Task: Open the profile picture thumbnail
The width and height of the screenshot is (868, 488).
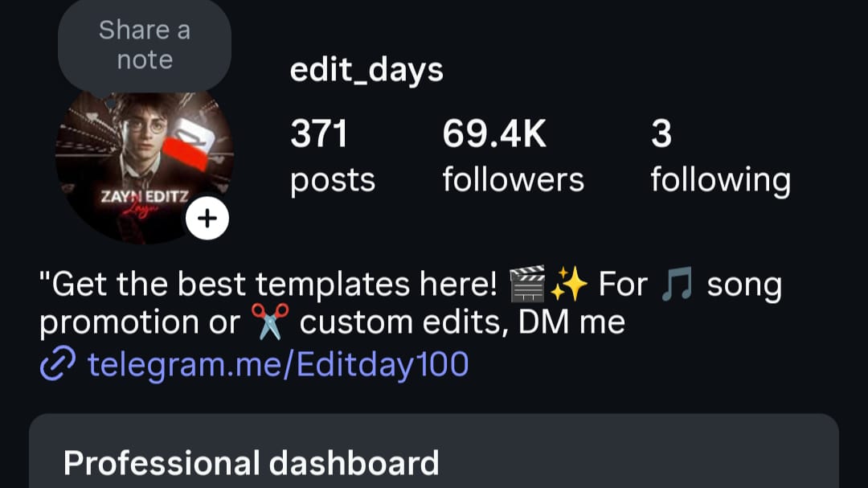Action: (144, 167)
